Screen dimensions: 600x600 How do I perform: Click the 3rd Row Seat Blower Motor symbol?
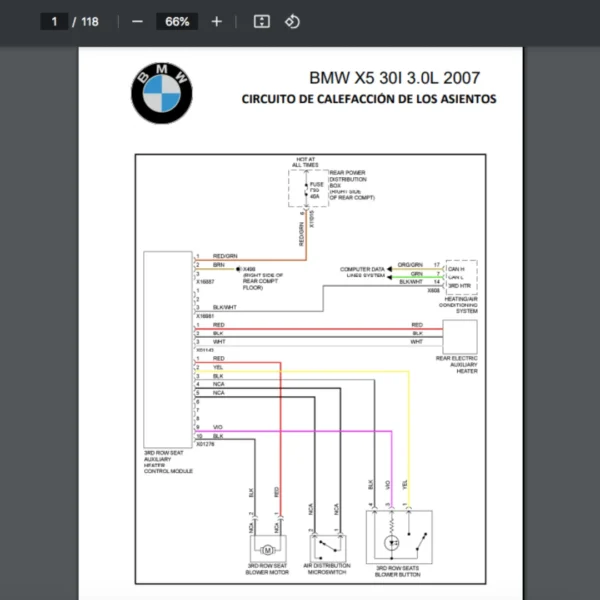[x=266, y=549]
